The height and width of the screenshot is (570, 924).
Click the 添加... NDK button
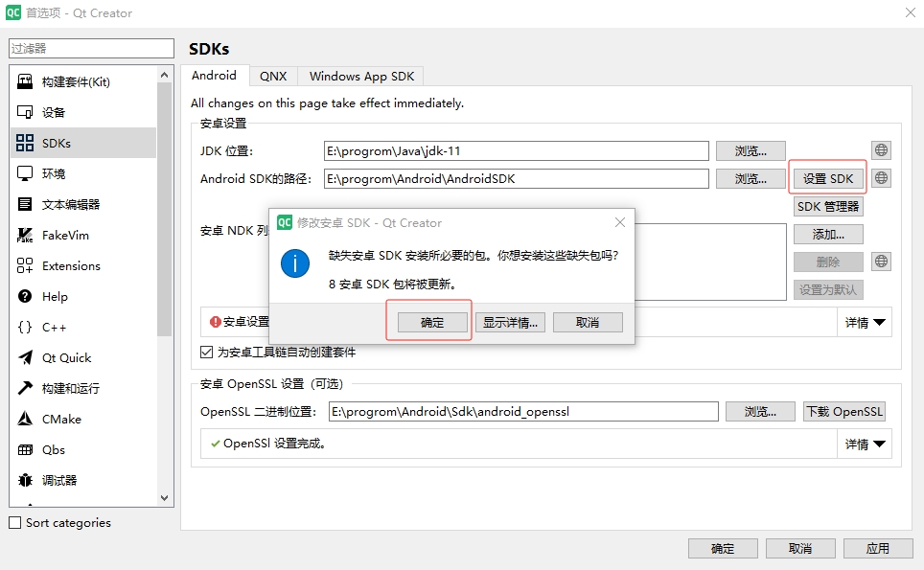point(828,235)
